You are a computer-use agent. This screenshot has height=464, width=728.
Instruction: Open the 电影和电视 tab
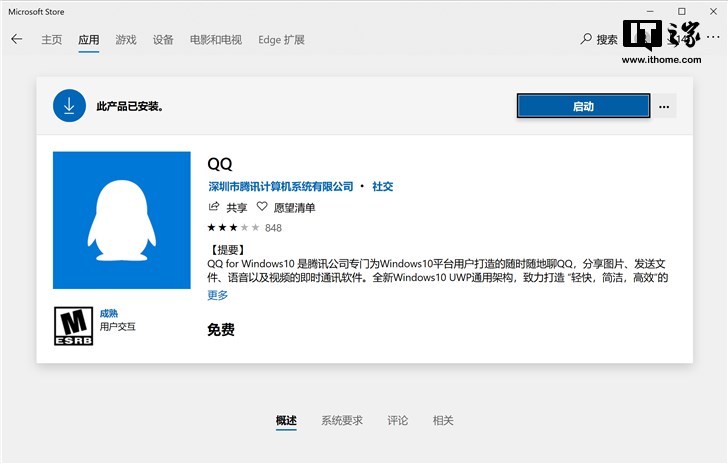pyautogui.click(x=216, y=39)
